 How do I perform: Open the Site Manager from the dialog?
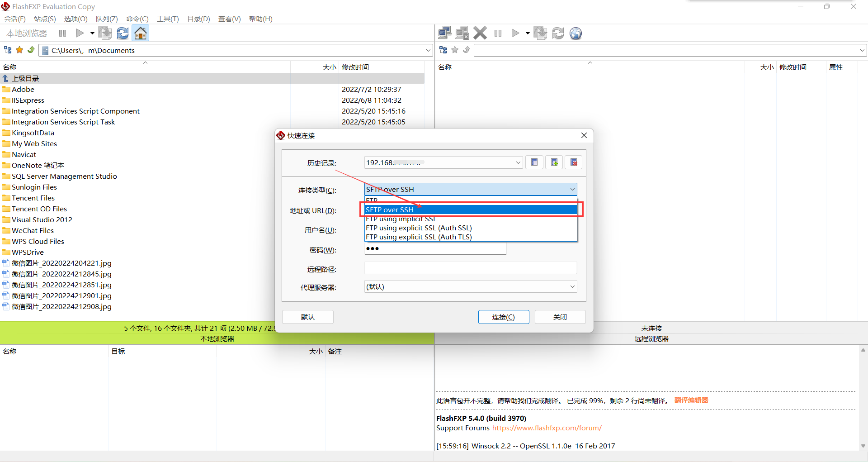coord(534,162)
